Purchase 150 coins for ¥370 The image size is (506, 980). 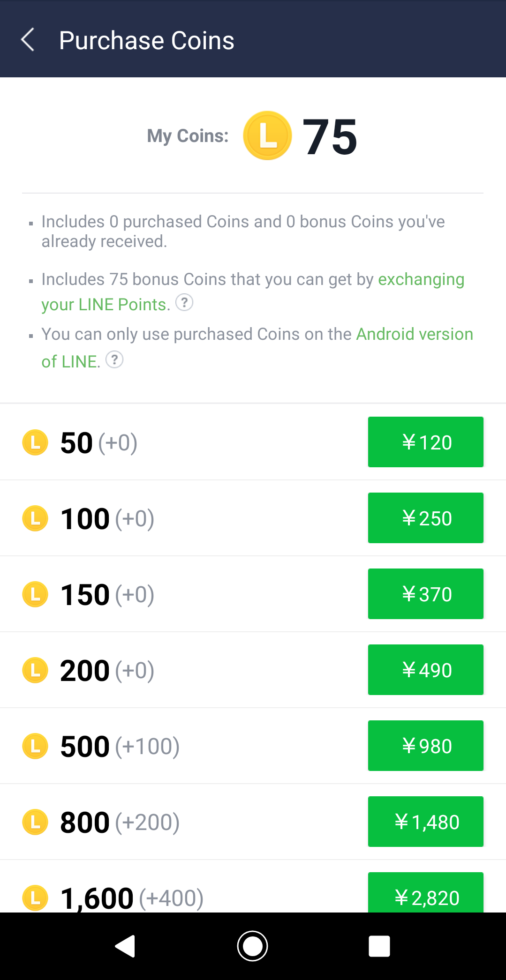[x=425, y=594]
